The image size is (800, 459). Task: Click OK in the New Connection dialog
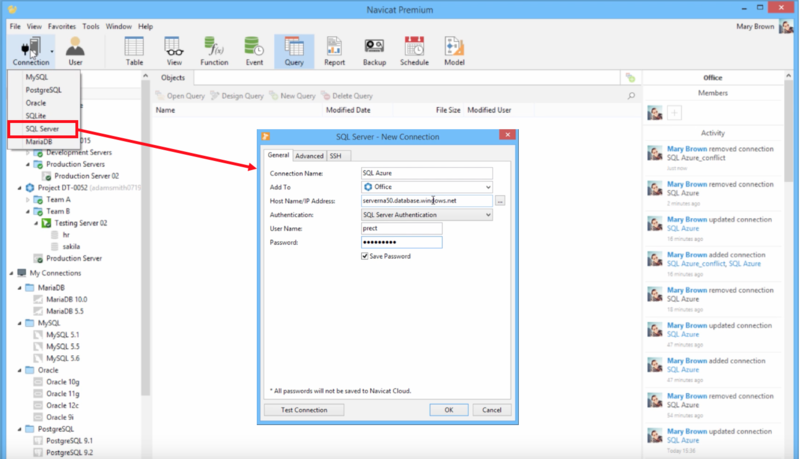(x=448, y=410)
